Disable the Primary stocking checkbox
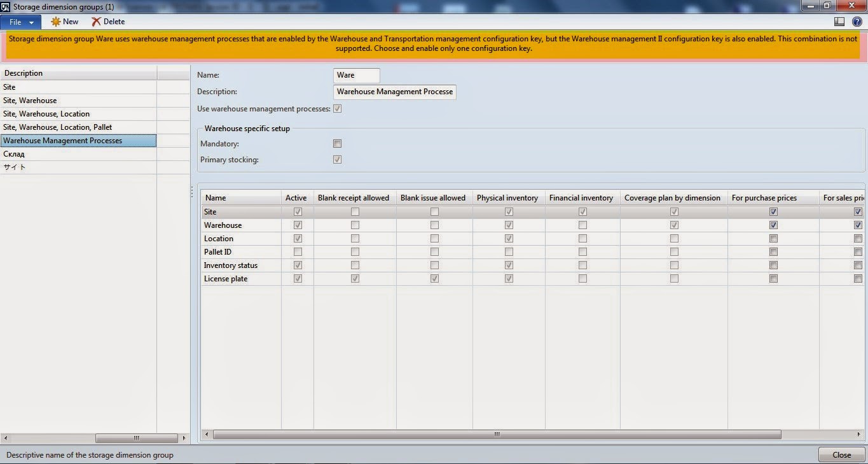Viewport: 868px width, 464px height. [x=337, y=159]
